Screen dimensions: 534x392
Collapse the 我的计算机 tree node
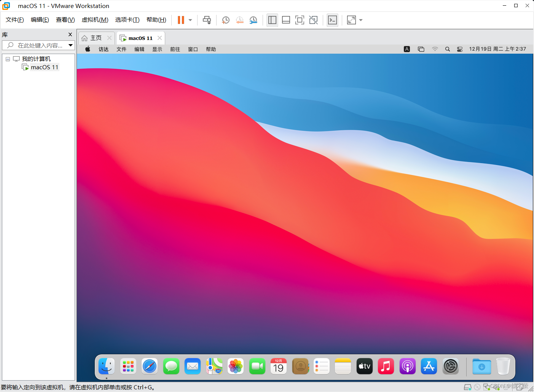pyautogui.click(x=8, y=59)
